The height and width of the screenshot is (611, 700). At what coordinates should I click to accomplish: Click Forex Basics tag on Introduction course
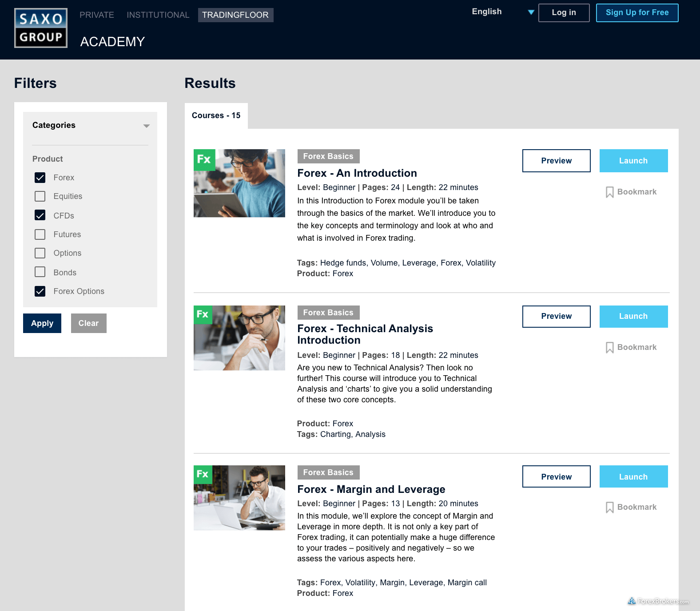[x=329, y=156]
